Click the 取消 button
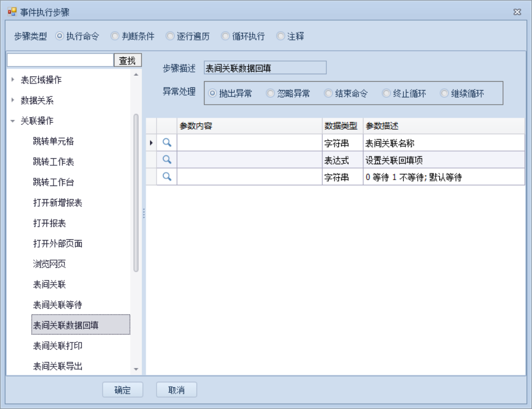Screen dimensions: 532x409 click(176, 390)
